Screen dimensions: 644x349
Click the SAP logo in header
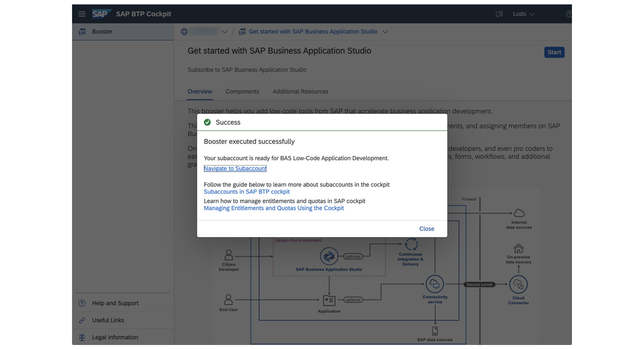pyautogui.click(x=101, y=14)
